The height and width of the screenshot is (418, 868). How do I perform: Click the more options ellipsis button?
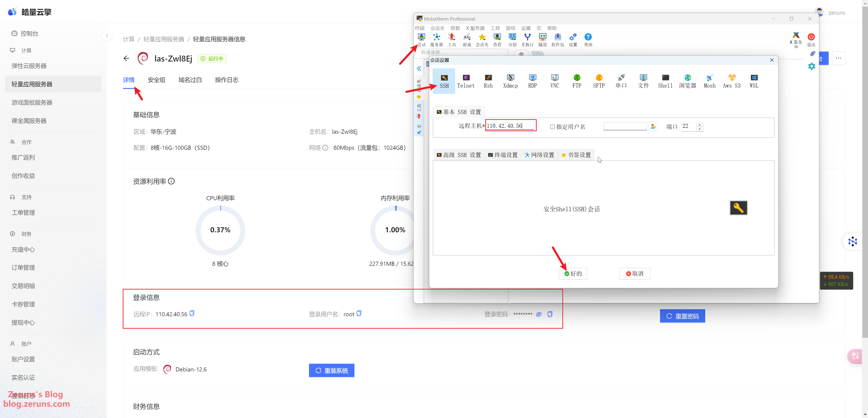pos(838,58)
